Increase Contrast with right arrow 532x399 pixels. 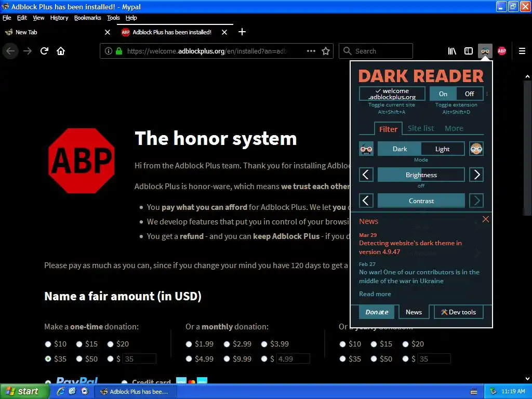point(476,201)
